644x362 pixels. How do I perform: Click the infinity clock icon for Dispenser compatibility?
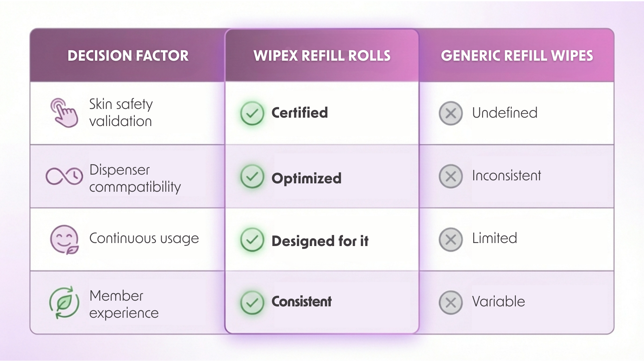[64, 176]
